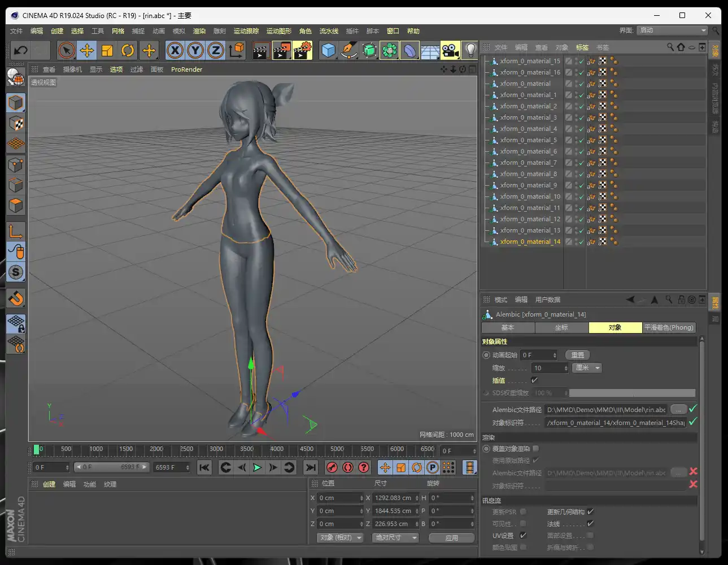Go to the start of animation
Viewport: 728px width, 565px height.
(204, 467)
